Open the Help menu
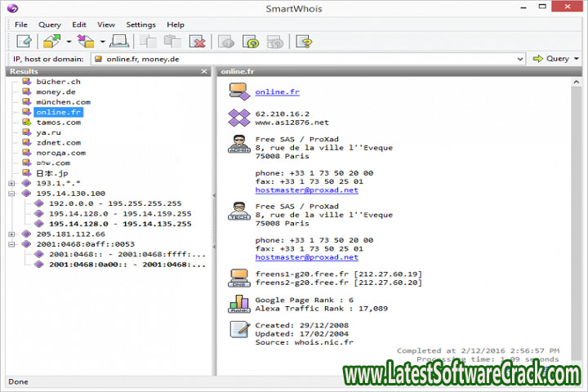 coord(176,24)
